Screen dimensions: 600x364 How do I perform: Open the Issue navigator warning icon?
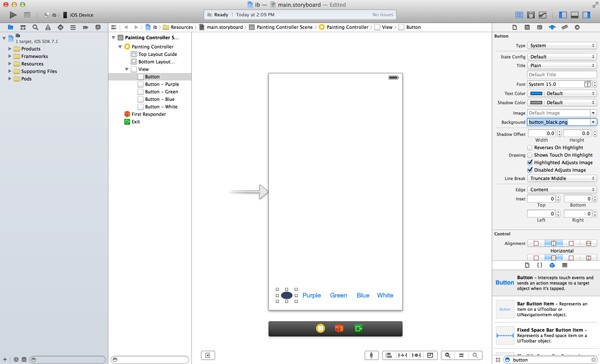click(x=48, y=28)
